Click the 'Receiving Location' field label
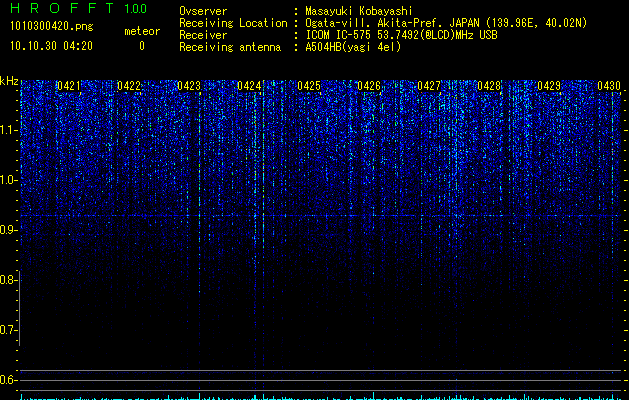 [233, 23]
